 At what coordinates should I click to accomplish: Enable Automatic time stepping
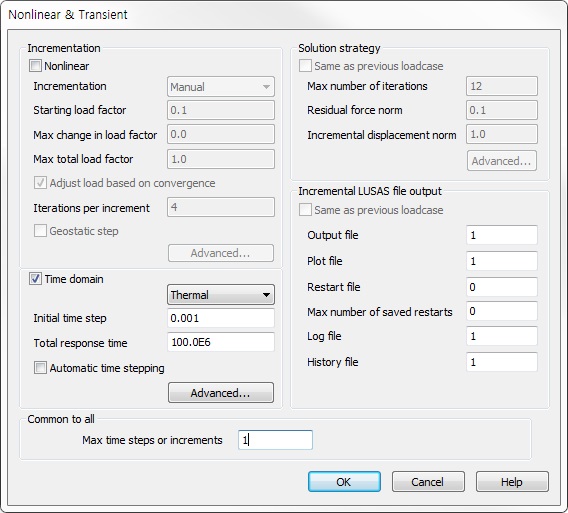pos(40,368)
